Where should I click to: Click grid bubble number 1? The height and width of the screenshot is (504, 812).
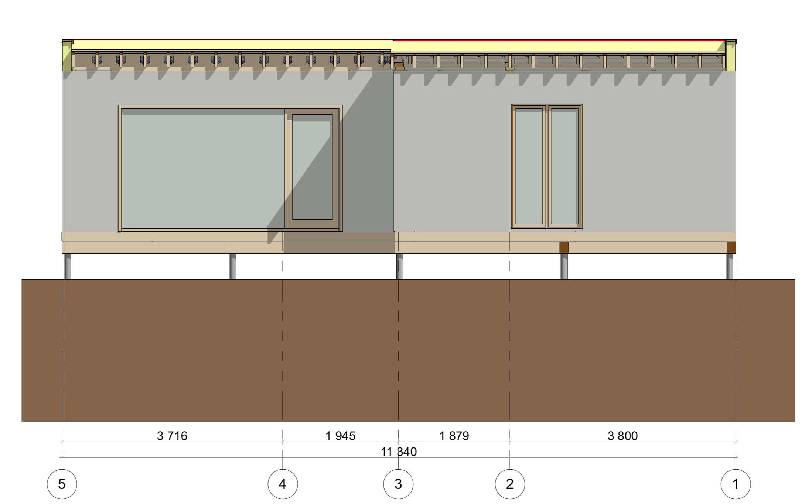pyautogui.click(x=736, y=484)
